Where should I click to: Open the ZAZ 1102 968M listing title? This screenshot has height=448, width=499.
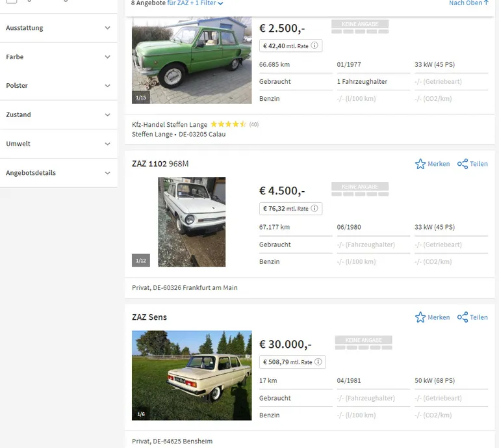coord(160,164)
